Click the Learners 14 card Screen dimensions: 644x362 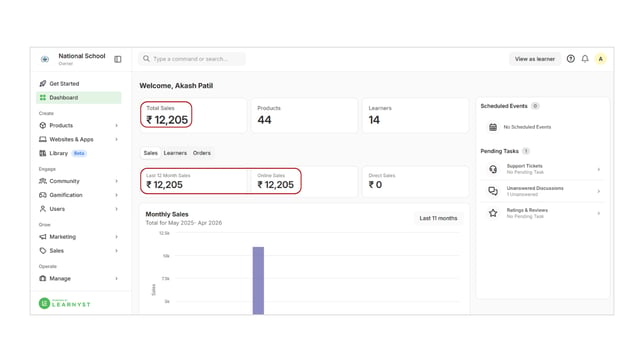(415, 115)
